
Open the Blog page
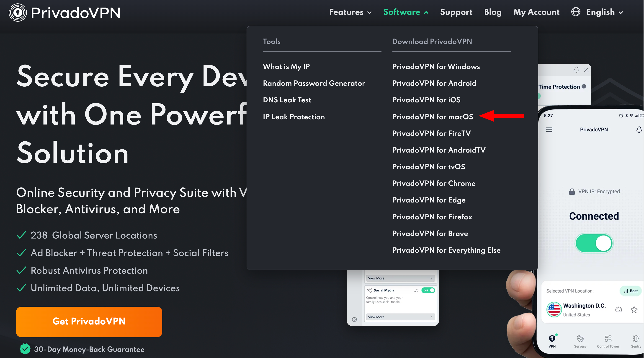pos(493,12)
